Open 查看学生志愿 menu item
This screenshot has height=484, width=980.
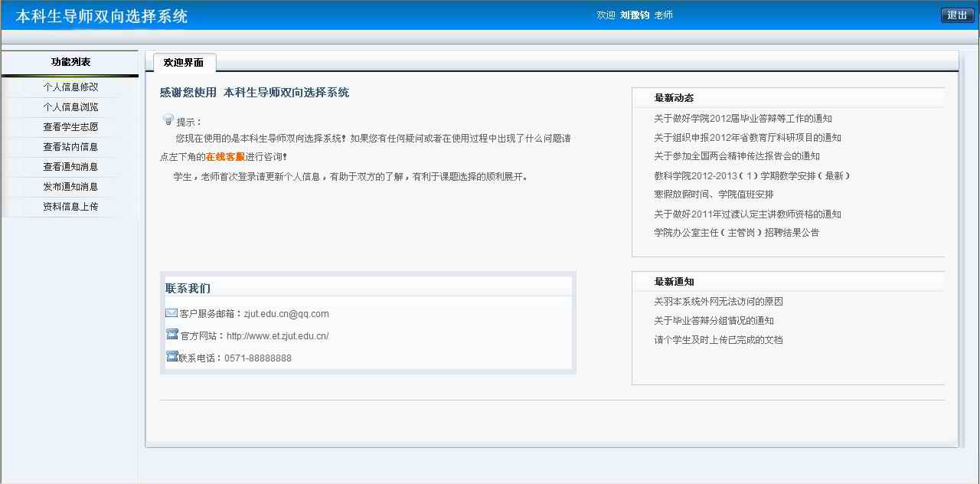pos(70,127)
